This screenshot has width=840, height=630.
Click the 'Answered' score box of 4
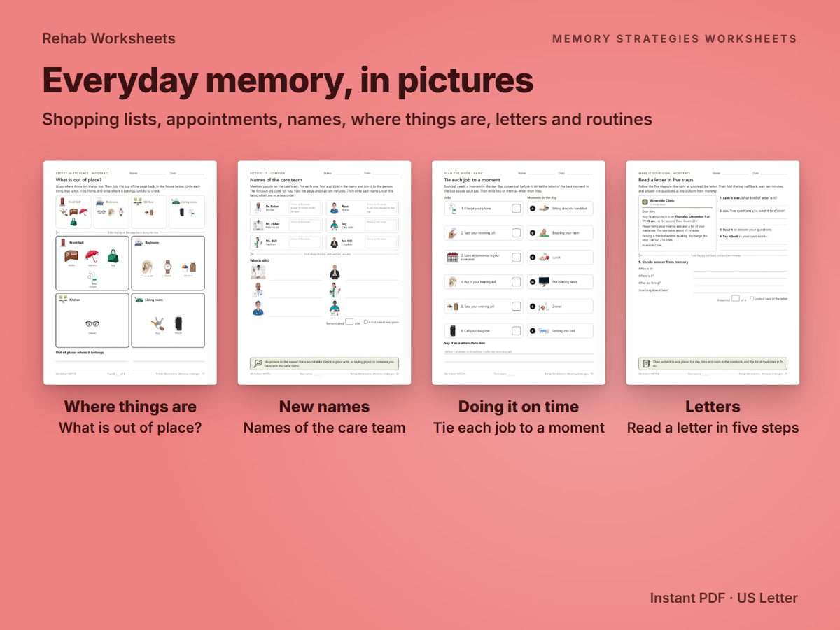coord(735,298)
